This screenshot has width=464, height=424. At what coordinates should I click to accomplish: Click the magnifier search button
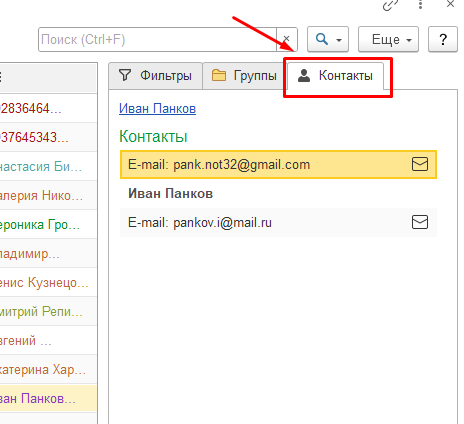click(322, 39)
